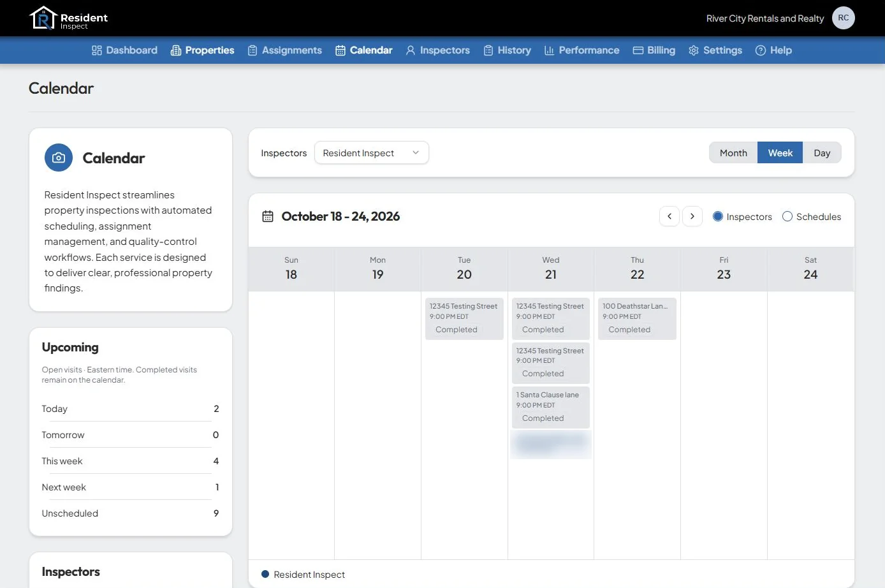Screen dimensions: 885x588
Task: Open the Inspectors menu item
Action: coord(437,50)
